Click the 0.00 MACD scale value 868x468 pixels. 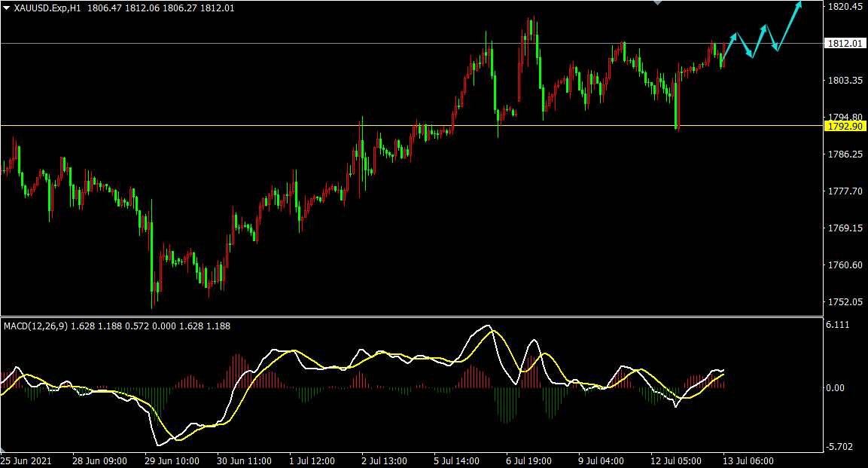click(x=836, y=387)
